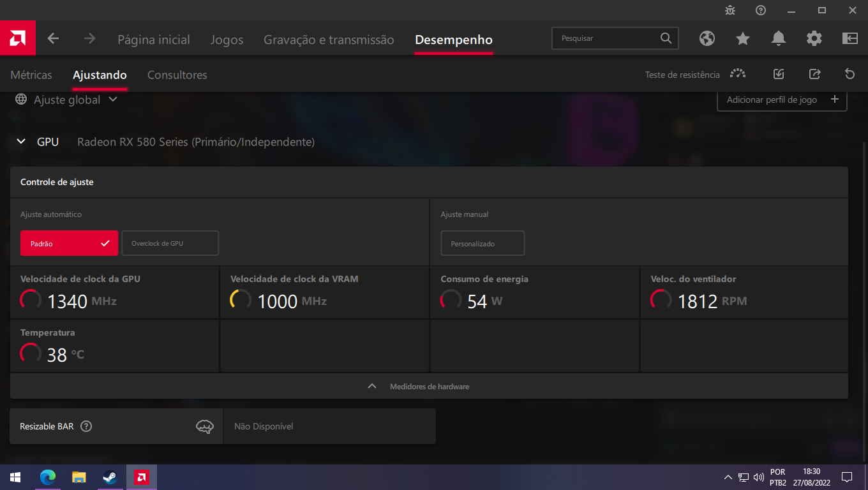Viewport: 868px width, 490px height.
Task: Open the volume tray icon
Action: pyautogui.click(x=759, y=477)
